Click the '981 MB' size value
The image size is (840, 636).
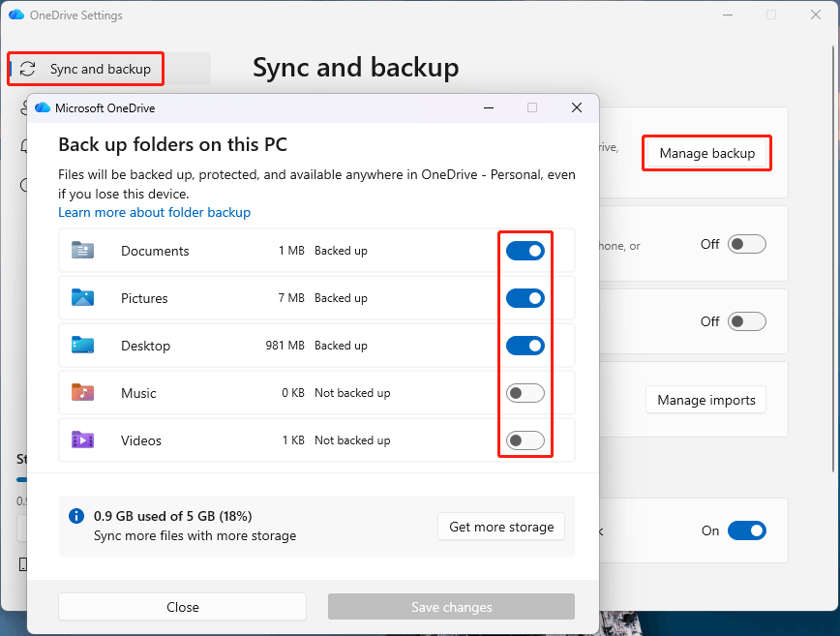tap(285, 346)
